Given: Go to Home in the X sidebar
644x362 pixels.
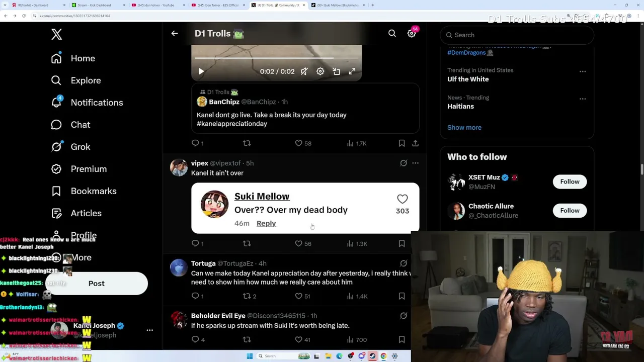Looking at the screenshot, I should click(x=73, y=58).
